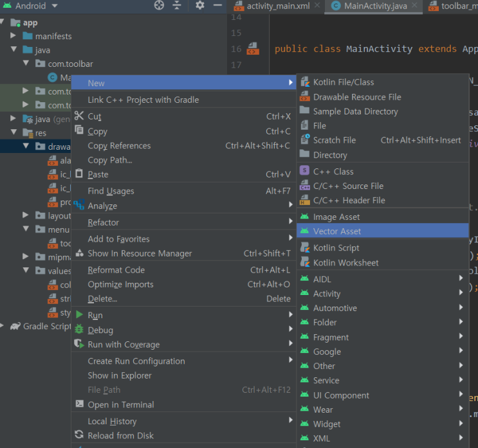
Task: Expand the java (generated) folder
Action: pyautogui.click(x=13, y=118)
